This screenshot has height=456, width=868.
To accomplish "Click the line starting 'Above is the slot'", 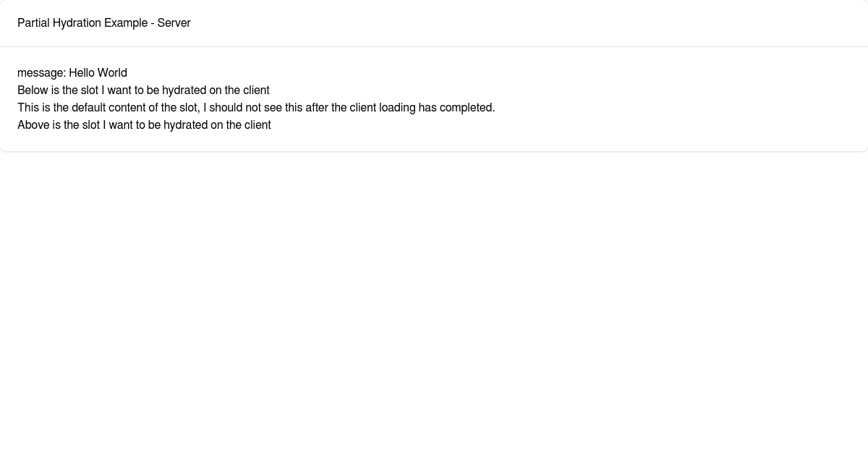I will [144, 125].
